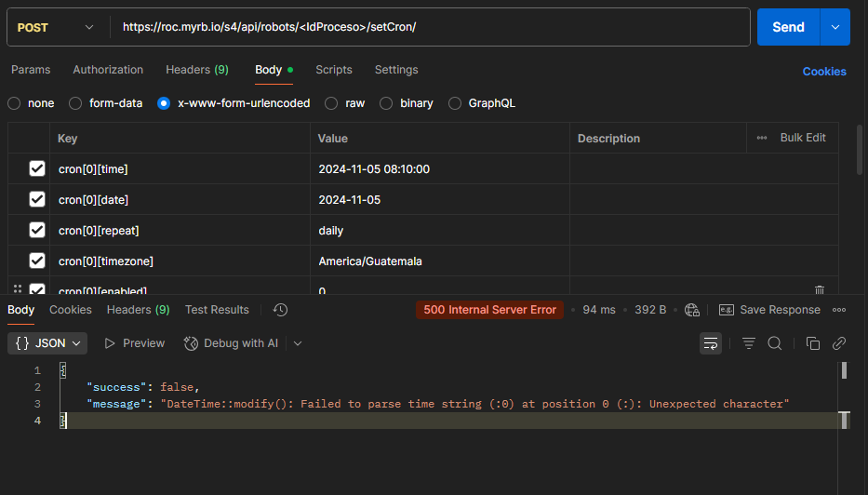Toggle word wrap in response viewer
The image size is (868, 495).
coord(711,343)
